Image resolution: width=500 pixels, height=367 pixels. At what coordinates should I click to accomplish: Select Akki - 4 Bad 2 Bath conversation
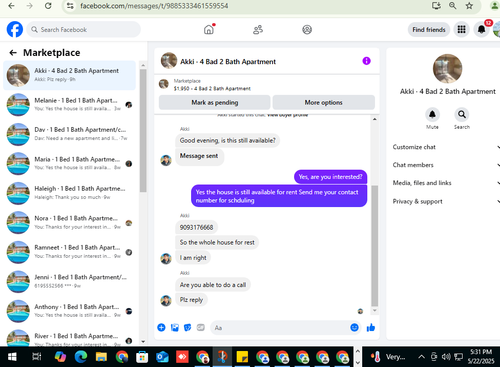pos(70,75)
